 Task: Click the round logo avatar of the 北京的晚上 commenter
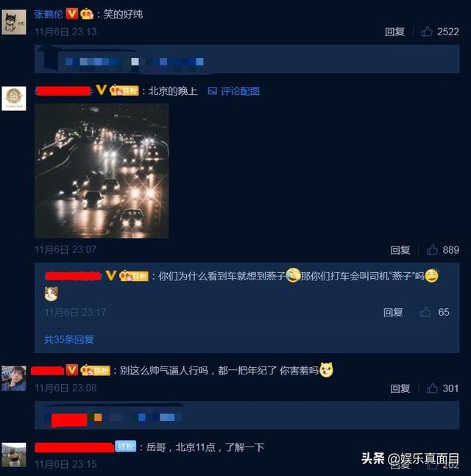pos(14,99)
